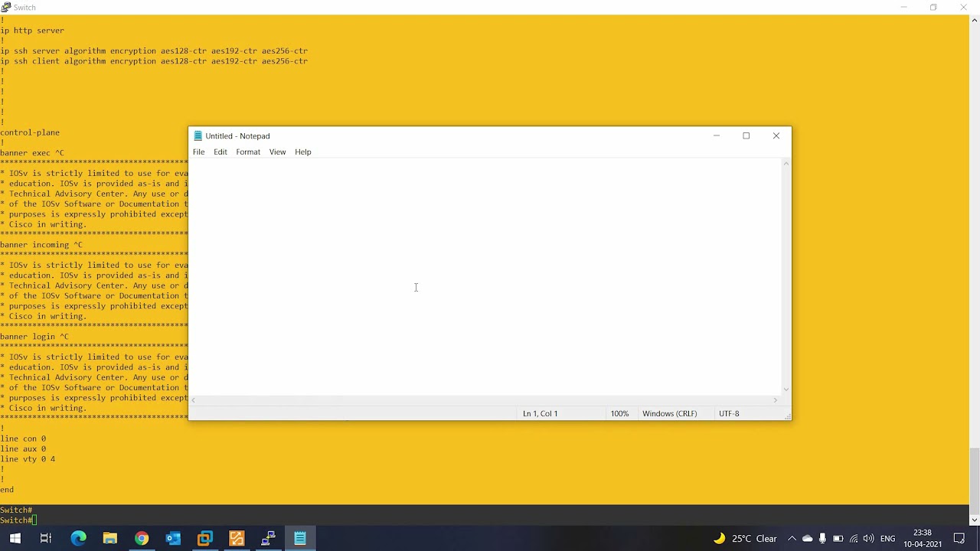Place cursor in the Notepad text area

click(485, 277)
